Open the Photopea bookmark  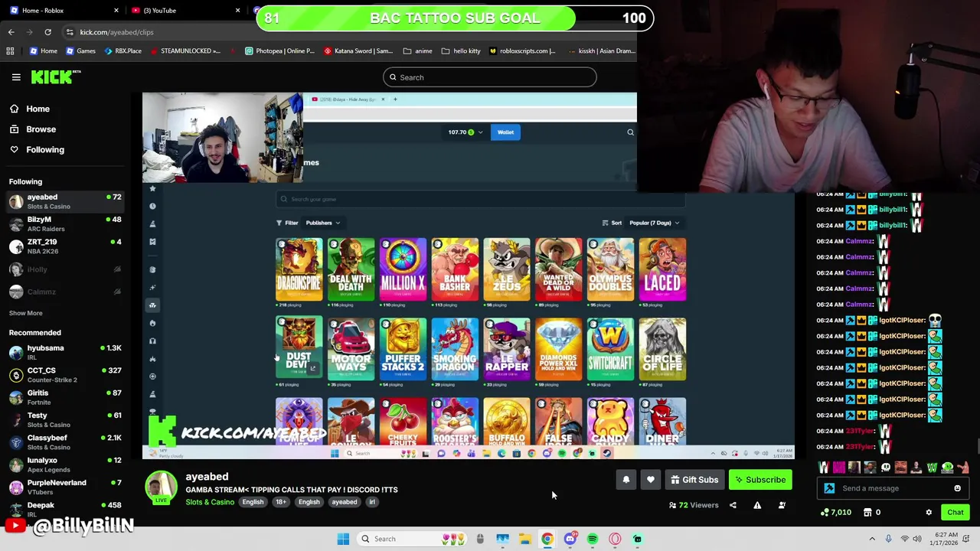[279, 51]
